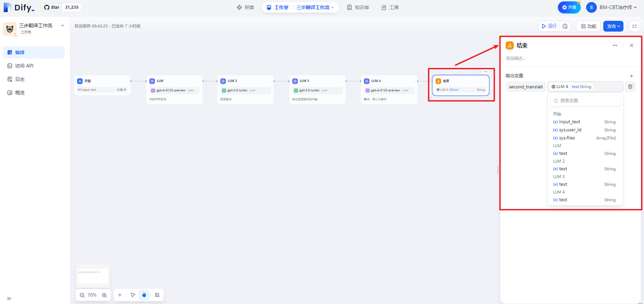Open 访问 API in the sidebar
The image size is (644, 304).
[x=34, y=66]
